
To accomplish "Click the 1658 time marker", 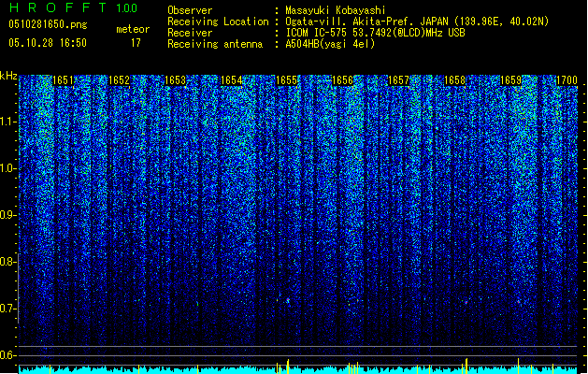I will pos(455,80).
